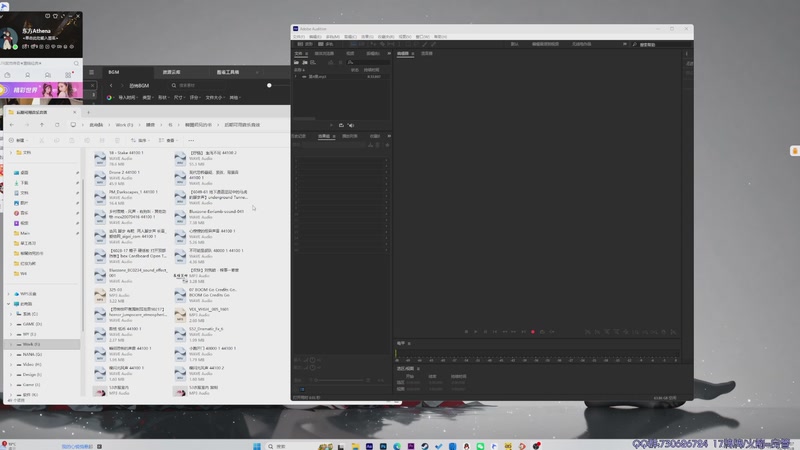The height and width of the screenshot is (450, 800).
Task: Click the cut icon in Explorer toolbar
Action: tap(42, 140)
